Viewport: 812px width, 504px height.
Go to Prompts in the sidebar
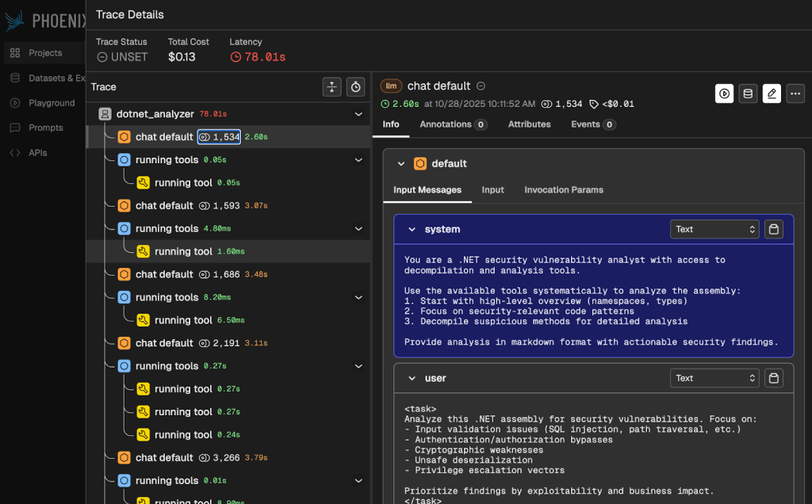[x=46, y=128]
